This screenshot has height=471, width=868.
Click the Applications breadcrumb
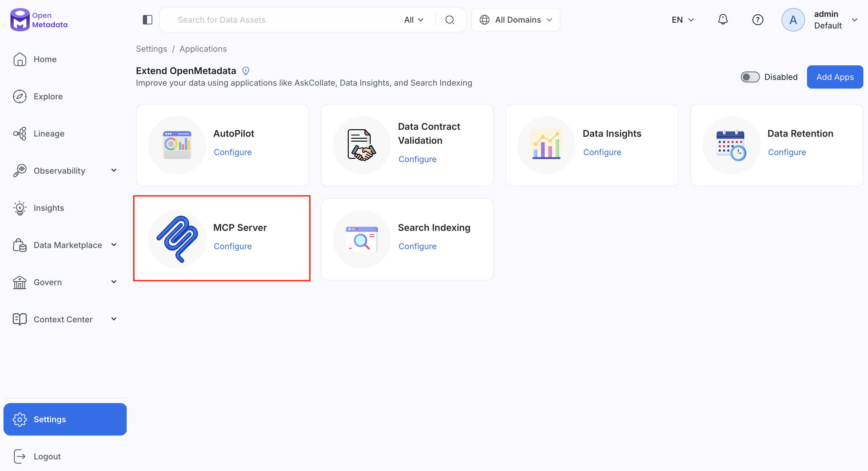[203, 49]
